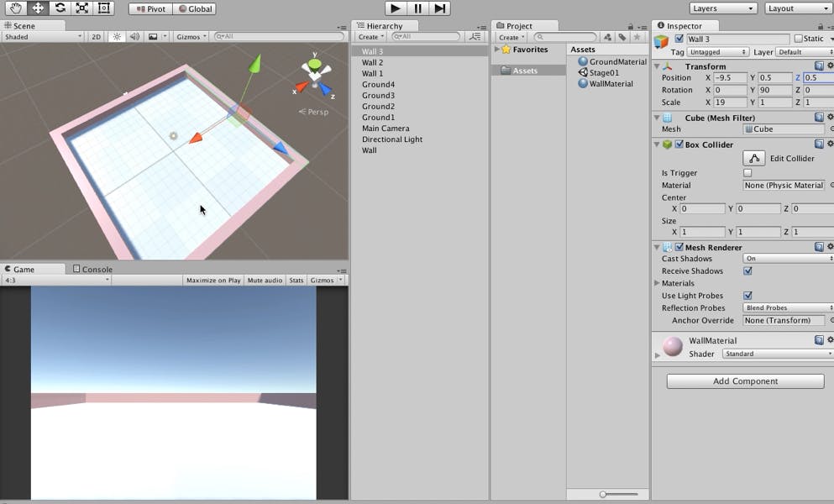This screenshot has width=834, height=504.
Task: Advance one frame with Step button
Action: [x=440, y=8]
